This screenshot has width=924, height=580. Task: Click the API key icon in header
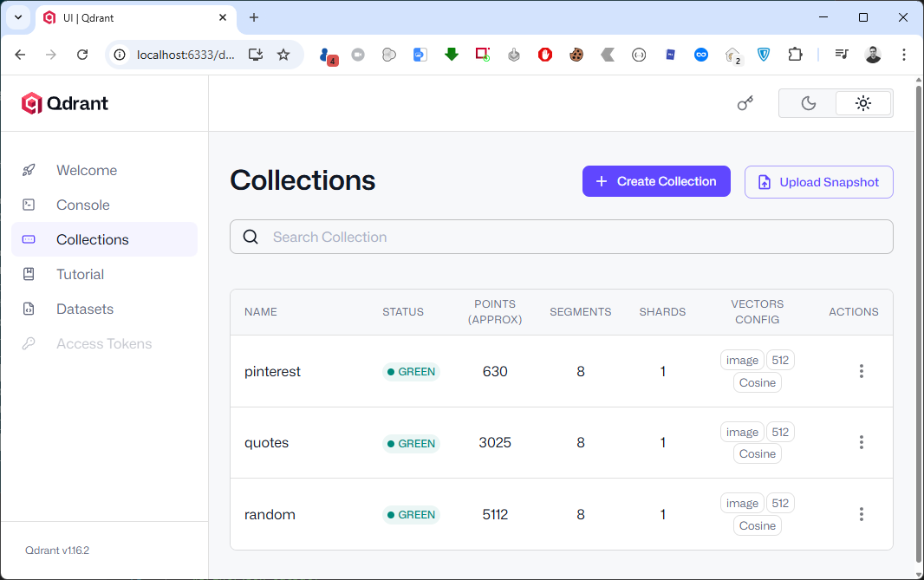745,103
